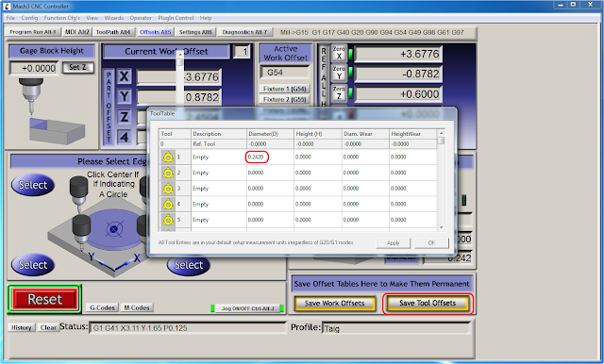Open the Function Cfg's menu
This screenshot has height=364, width=604.
[62, 18]
